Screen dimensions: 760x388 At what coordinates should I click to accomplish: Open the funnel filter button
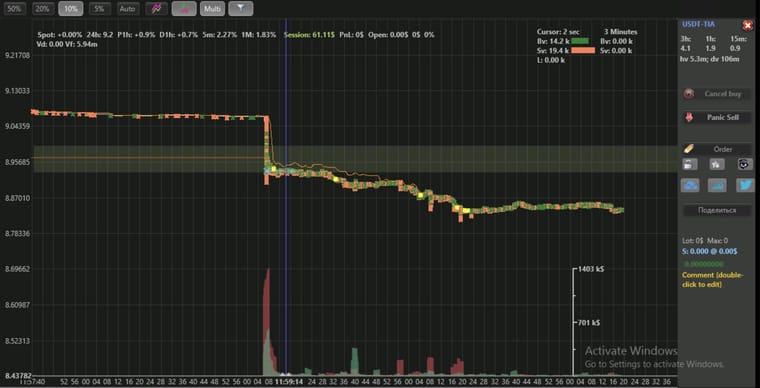(240, 9)
